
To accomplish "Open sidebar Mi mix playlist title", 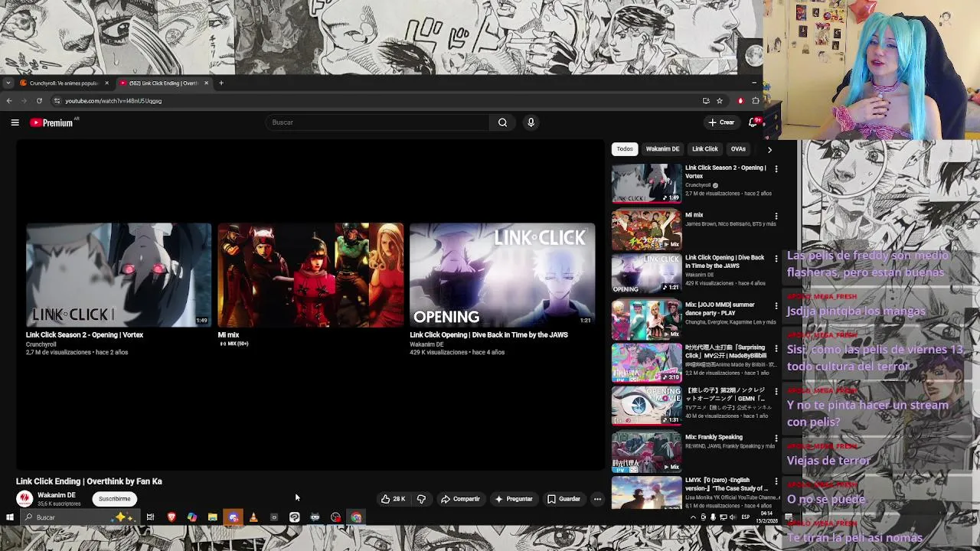I will (694, 215).
